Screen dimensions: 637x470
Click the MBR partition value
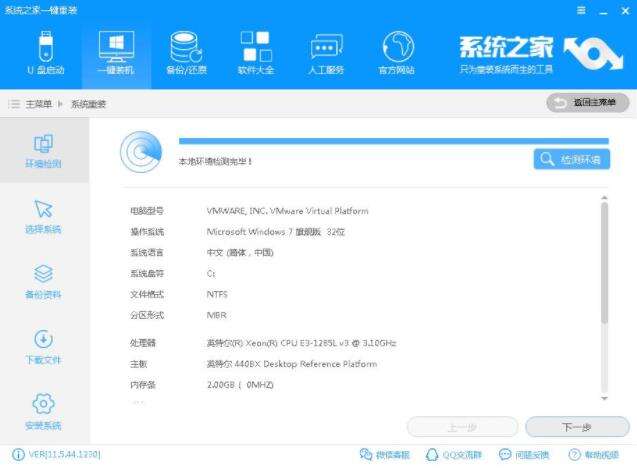pyautogui.click(x=217, y=315)
